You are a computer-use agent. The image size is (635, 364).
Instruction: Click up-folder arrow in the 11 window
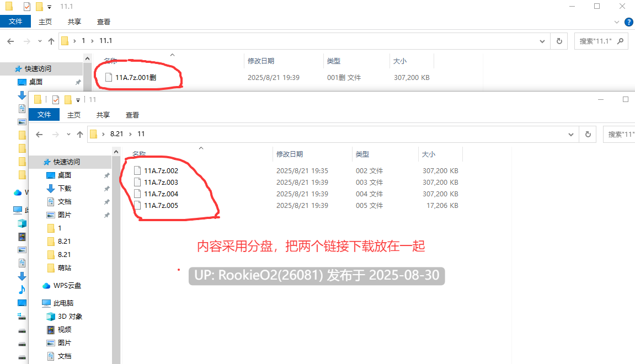[80, 135]
